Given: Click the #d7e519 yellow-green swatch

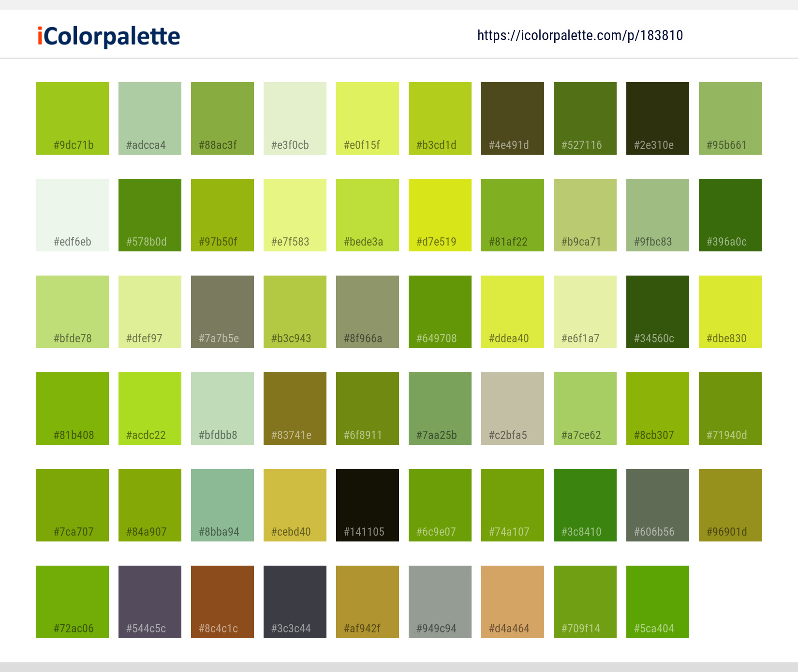Looking at the screenshot, I should 440,215.
